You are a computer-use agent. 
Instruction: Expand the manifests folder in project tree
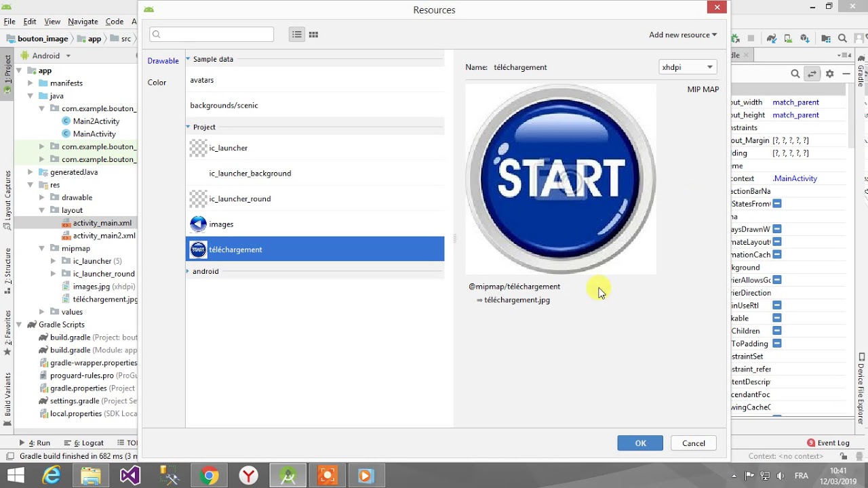point(31,83)
